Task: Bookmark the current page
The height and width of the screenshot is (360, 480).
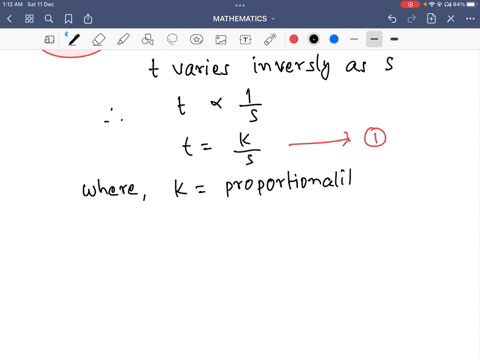Action: pyautogui.click(x=68, y=19)
